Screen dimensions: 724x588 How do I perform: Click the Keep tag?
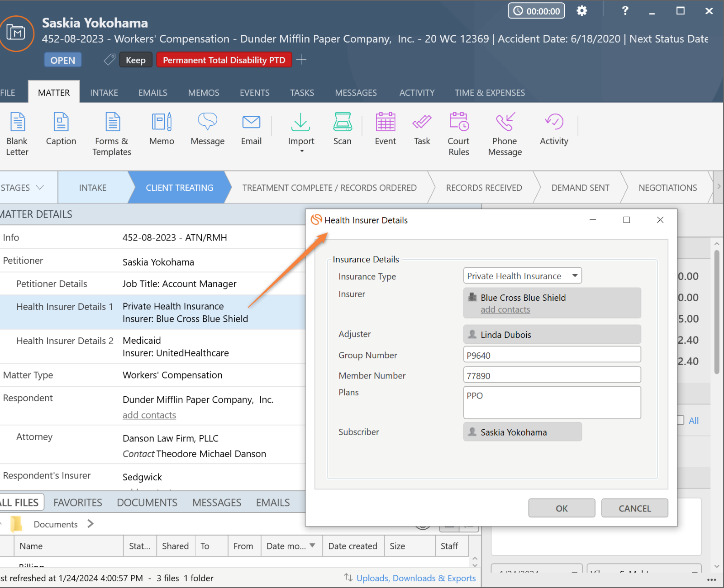(x=135, y=60)
